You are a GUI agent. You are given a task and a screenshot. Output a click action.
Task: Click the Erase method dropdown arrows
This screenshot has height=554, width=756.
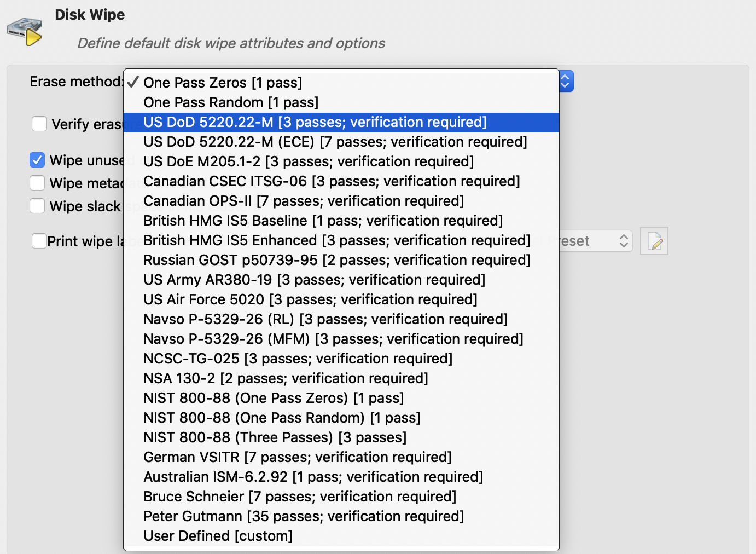coord(566,82)
